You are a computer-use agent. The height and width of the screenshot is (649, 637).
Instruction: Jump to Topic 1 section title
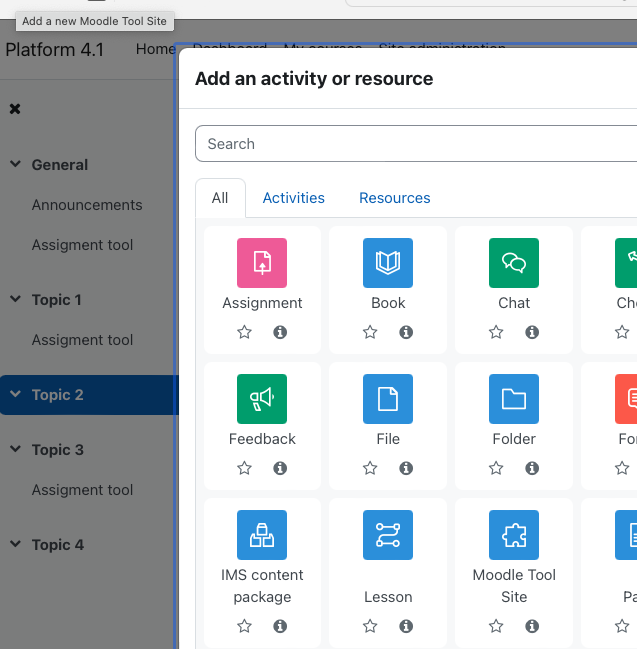pos(56,300)
